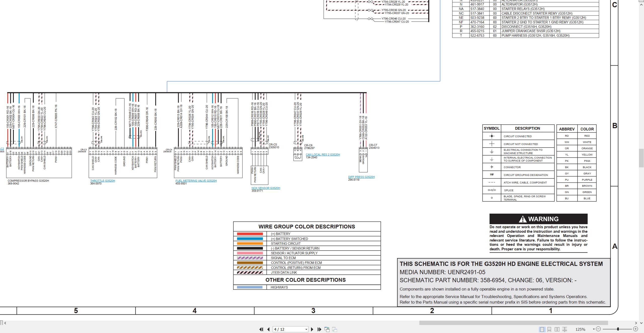This screenshot has width=644, height=333.
Task: Select the MEDIA NUMBER: UENR2491-05 line
Action: coord(442,272)
